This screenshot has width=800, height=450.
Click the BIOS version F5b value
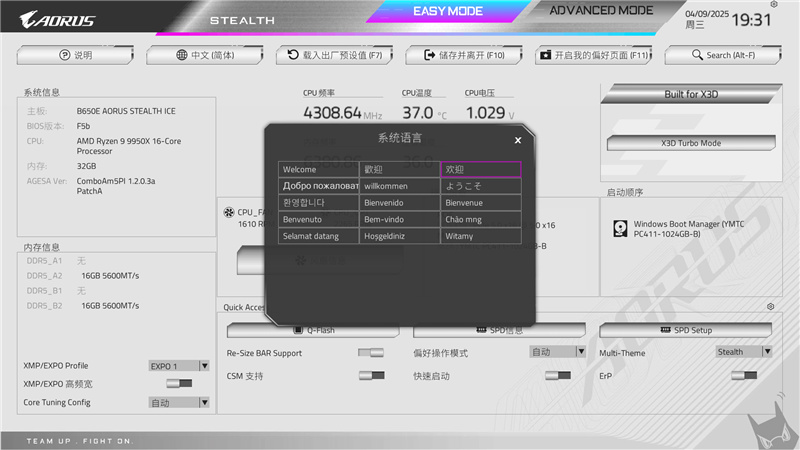point(83,126)
